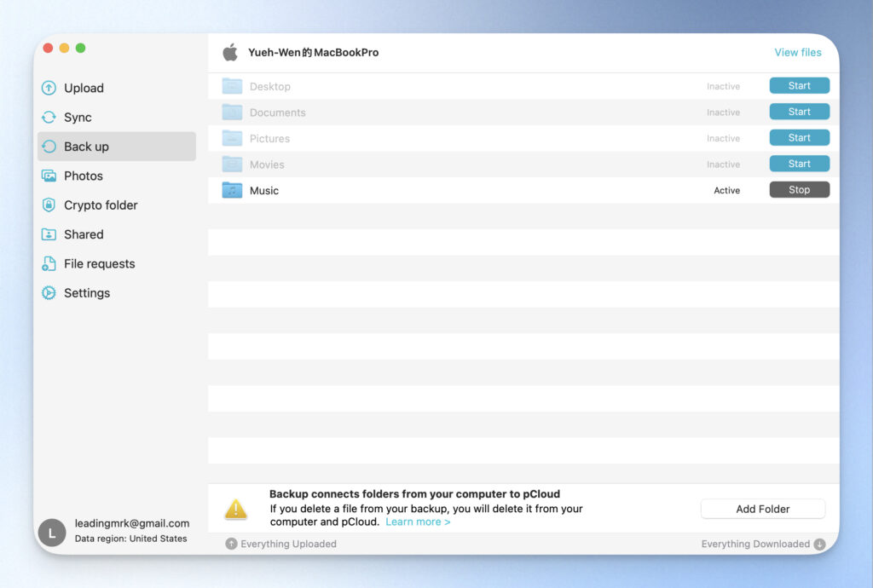Image resolution: width=873 pixels, height=588 pixels.
Task: Select the Music folder name
Action: 264,191
